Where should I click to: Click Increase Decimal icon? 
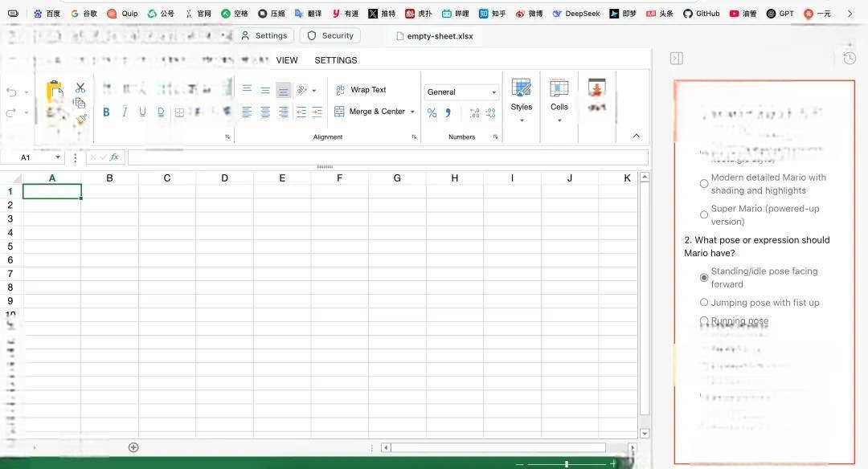(x=474, y=112)
